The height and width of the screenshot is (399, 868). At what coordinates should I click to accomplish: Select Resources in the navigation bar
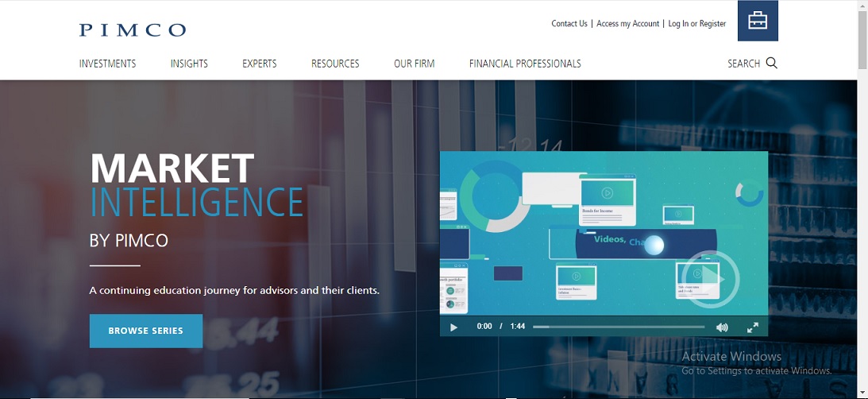335,64
